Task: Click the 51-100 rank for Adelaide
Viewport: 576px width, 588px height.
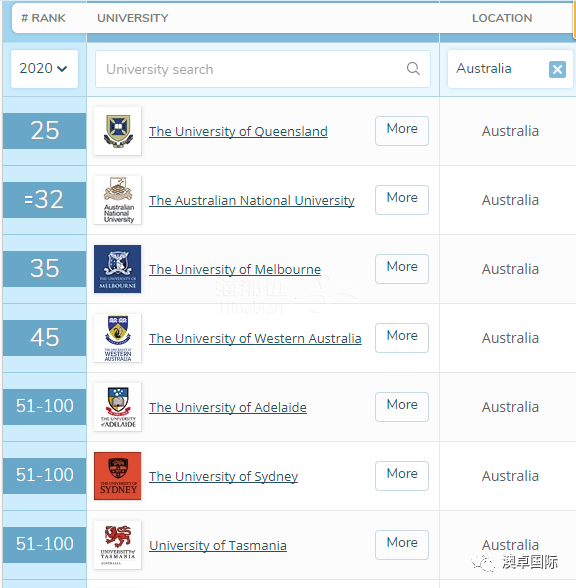Action: [x=45, y=407]
